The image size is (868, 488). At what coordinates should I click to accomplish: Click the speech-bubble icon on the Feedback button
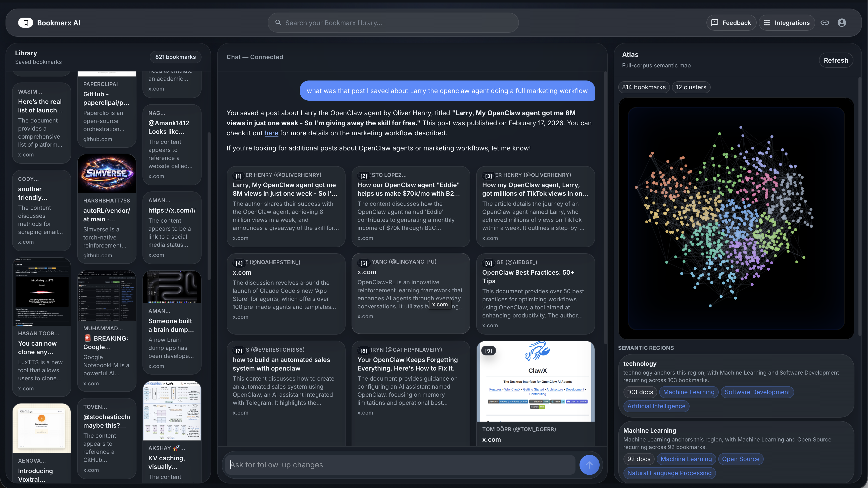click(x=715, y=23)
